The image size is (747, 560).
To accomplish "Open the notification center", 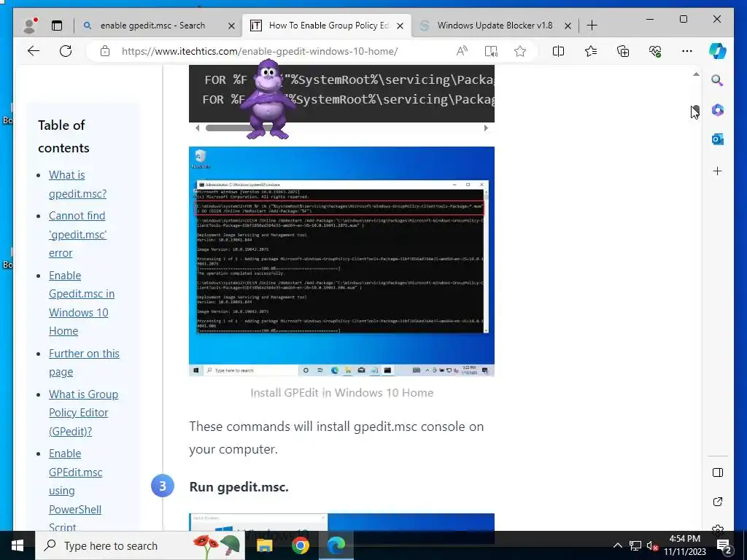I will [724, 545].
